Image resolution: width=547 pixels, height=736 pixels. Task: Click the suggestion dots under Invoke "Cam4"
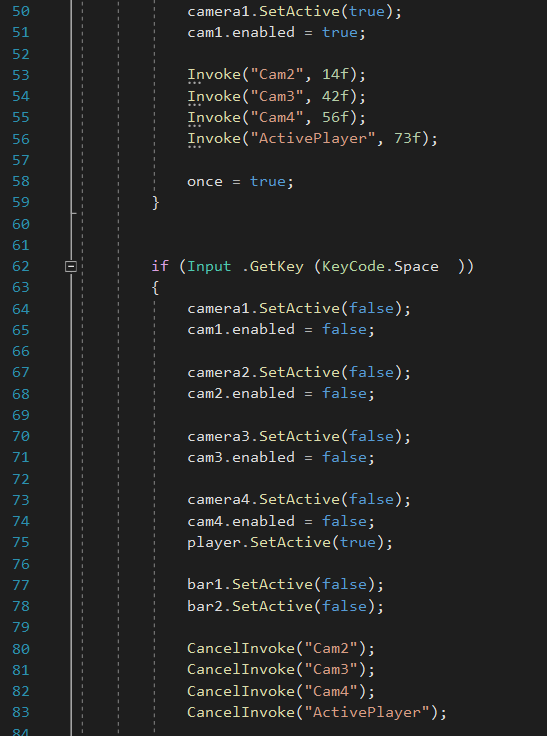click(x=194, y=126)
